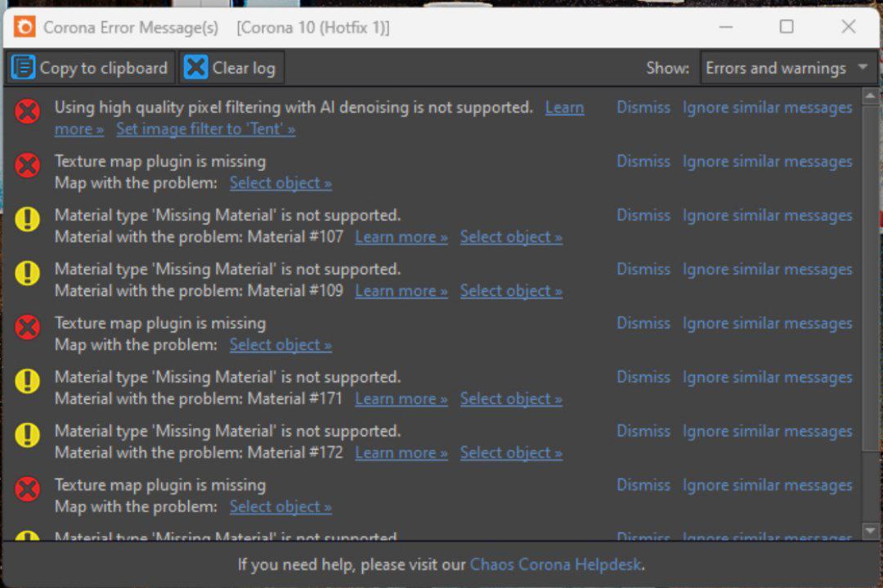Click warning icon beside Material #107 message

tap(27, 219)
